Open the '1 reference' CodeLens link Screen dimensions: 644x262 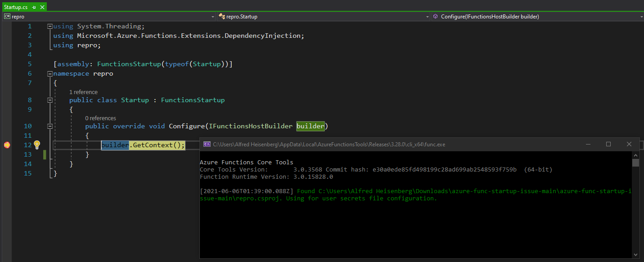click(x=83, y=92)
